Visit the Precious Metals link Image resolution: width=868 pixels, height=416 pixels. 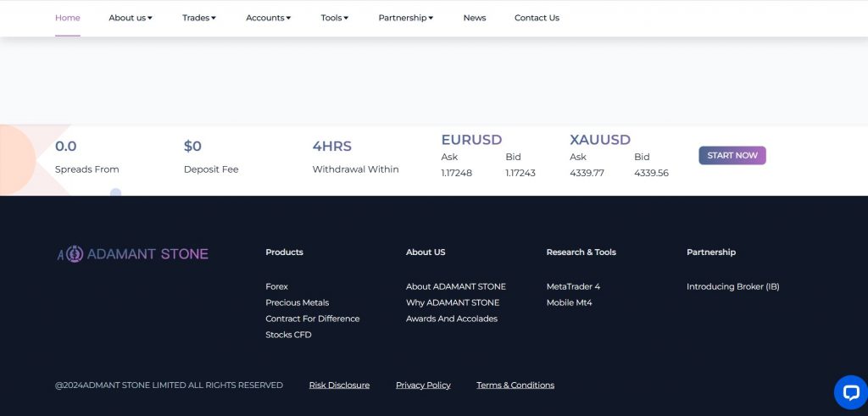[297, 302]
